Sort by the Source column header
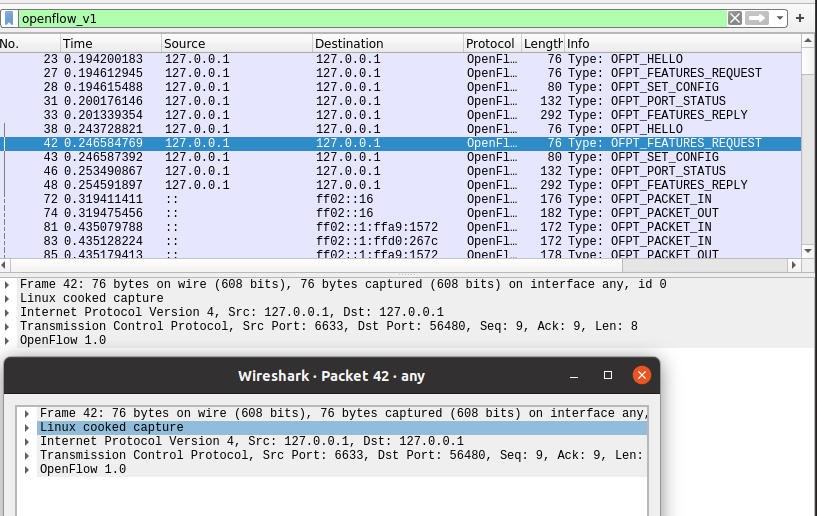Screen dimensions: 817x516 point(237,44)
